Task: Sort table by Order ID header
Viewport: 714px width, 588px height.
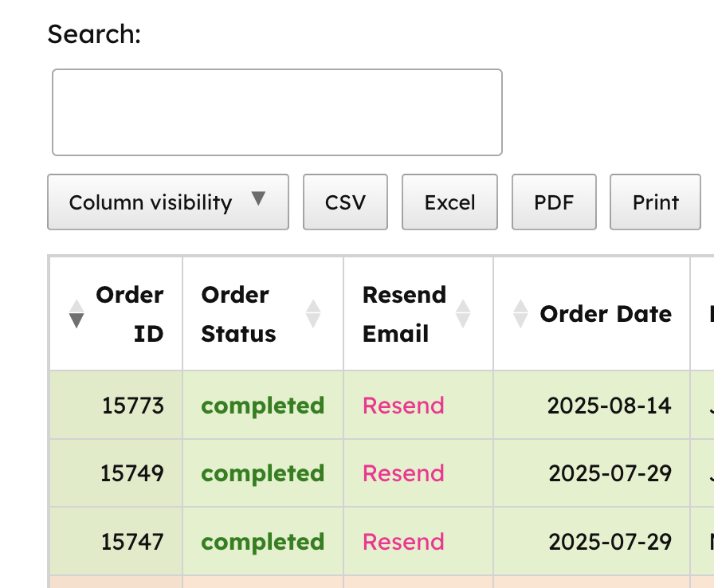Action: pyautogui.click(x=129, y=314)
